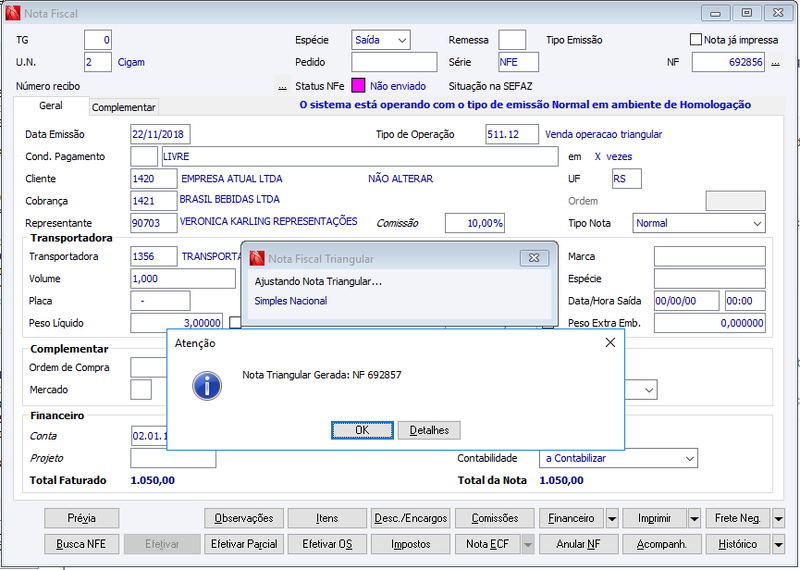Click the Volume field 1,000
The image size is (800, 570).
(183, 279)
